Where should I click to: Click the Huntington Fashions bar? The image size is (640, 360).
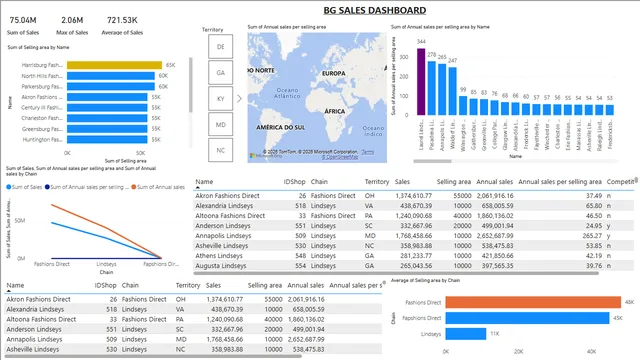pos(107,139)
